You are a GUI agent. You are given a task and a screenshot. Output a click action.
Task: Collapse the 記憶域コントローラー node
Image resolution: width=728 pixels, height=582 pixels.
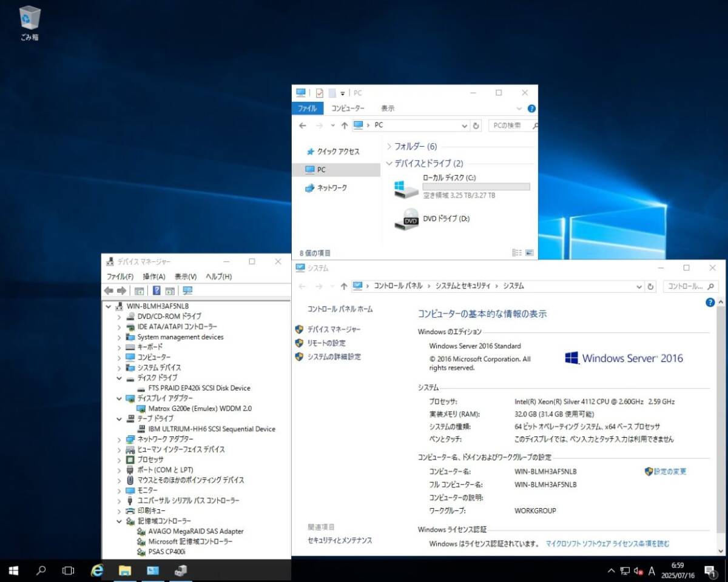[x=119, y=521]
